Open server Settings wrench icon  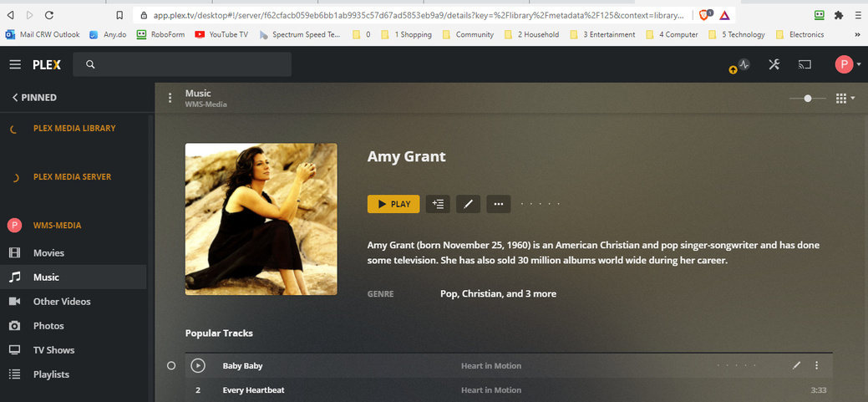(x=774, y=65)
